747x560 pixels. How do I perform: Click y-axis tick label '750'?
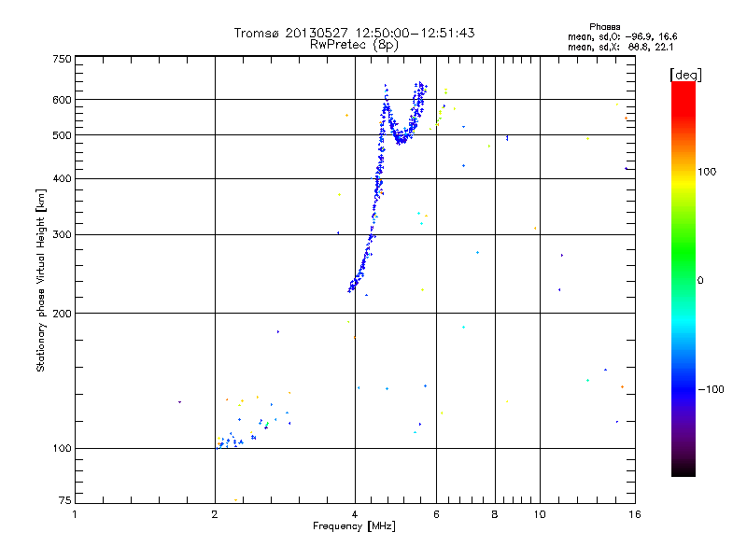(x=62, y=59)
